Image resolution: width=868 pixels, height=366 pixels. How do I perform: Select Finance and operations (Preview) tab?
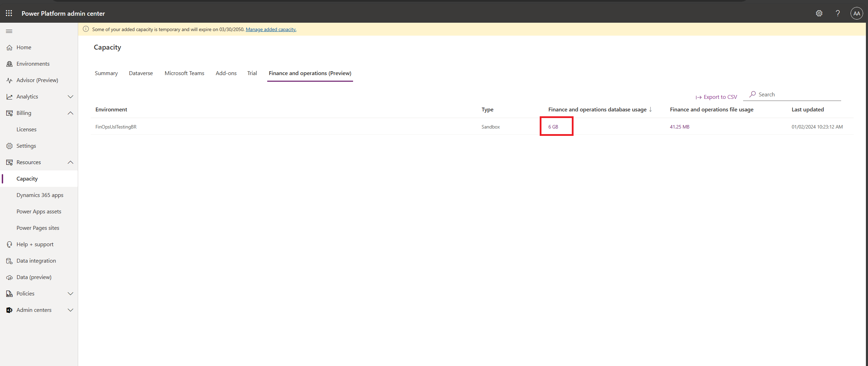310,73
